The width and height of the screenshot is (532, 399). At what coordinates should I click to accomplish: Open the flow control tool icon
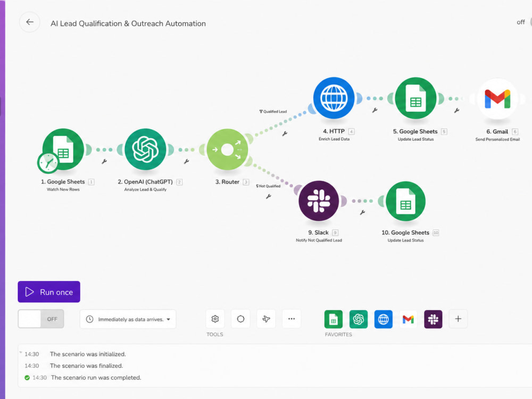(x=240, y=319)
